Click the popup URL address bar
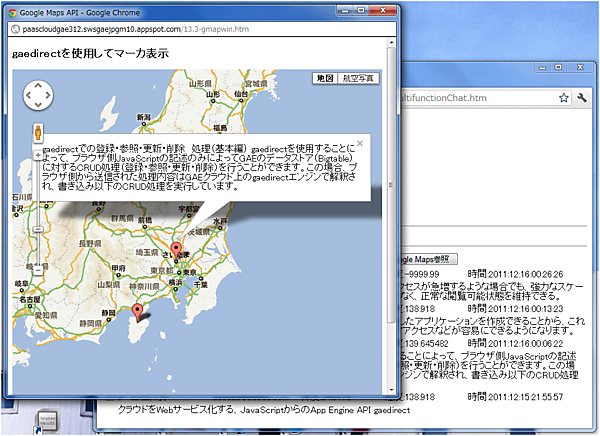Viewport: 600px width, 436px height. [200, 30]
